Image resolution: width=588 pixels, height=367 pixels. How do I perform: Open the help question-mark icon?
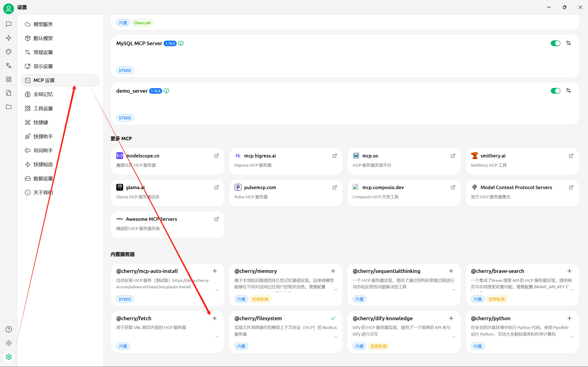(x=9, y=329)
